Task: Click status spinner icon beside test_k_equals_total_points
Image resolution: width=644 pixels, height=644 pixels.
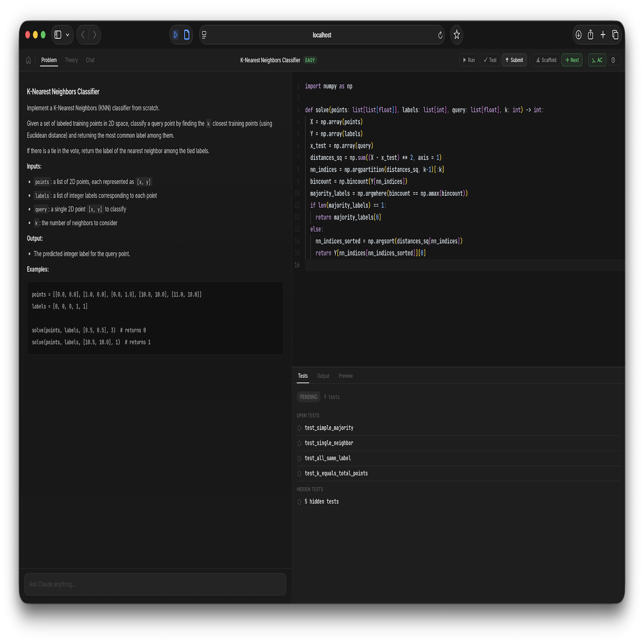Action: tap(299, 473)
